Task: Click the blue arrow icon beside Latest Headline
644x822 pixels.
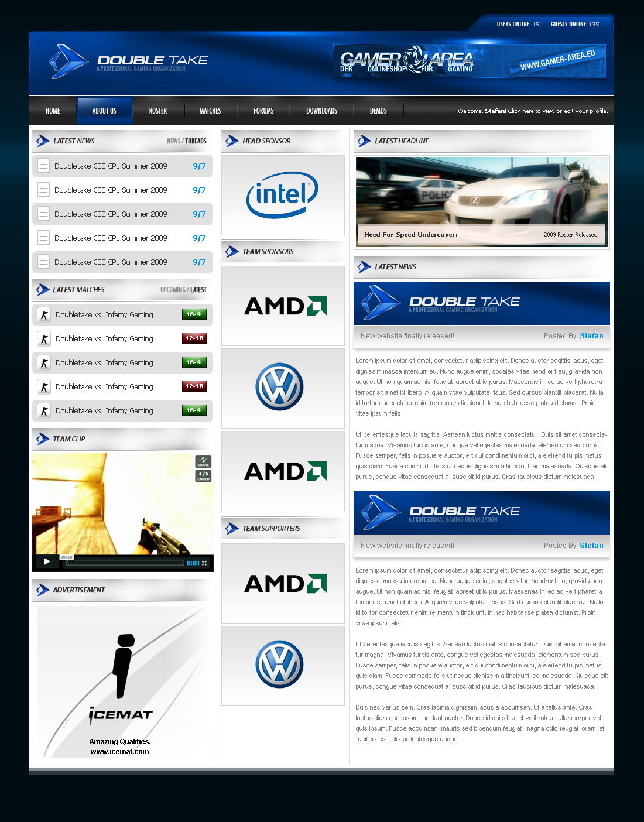Action: pyautogui.click(x=364, y=141)
